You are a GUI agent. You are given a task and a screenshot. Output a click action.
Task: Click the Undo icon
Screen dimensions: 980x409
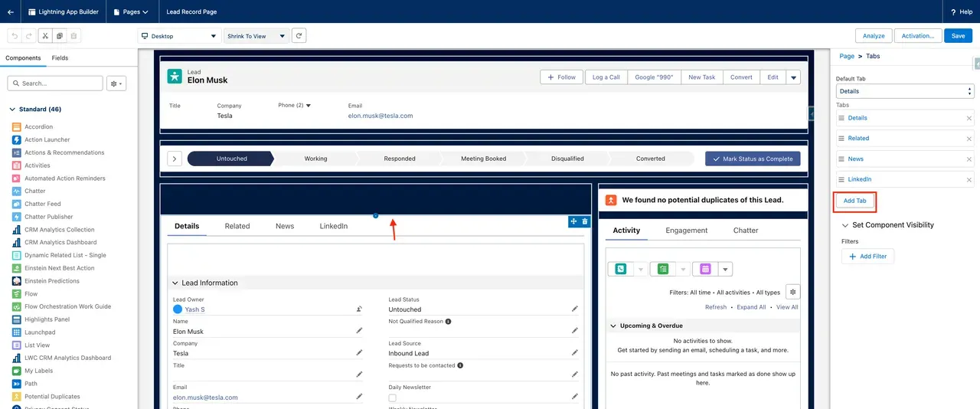15,36
